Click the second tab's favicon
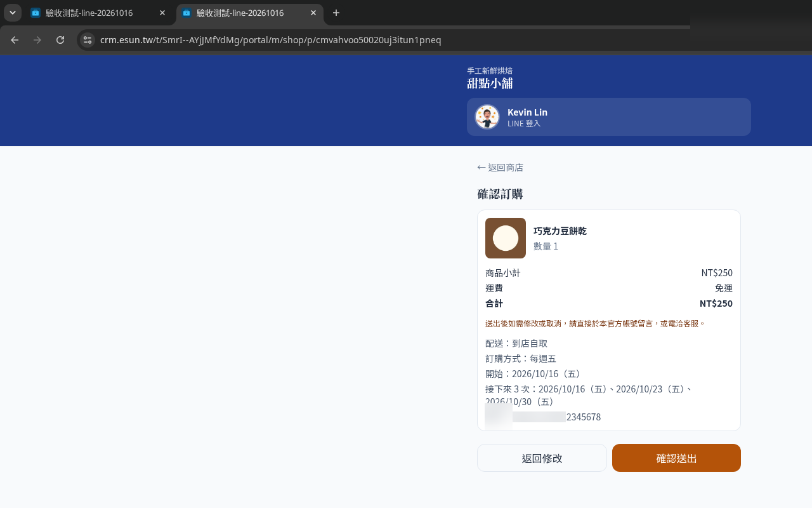 pyautogui.click(x=187, y=13)
